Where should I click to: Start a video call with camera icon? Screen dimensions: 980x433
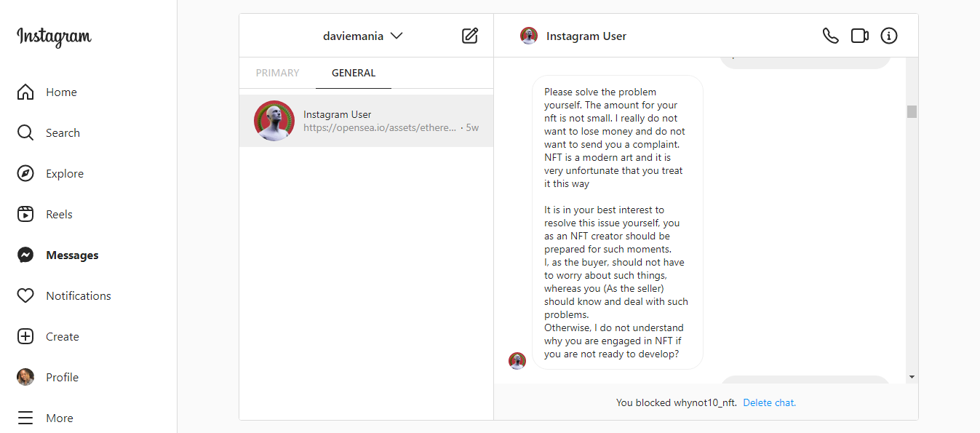[860, 36]
